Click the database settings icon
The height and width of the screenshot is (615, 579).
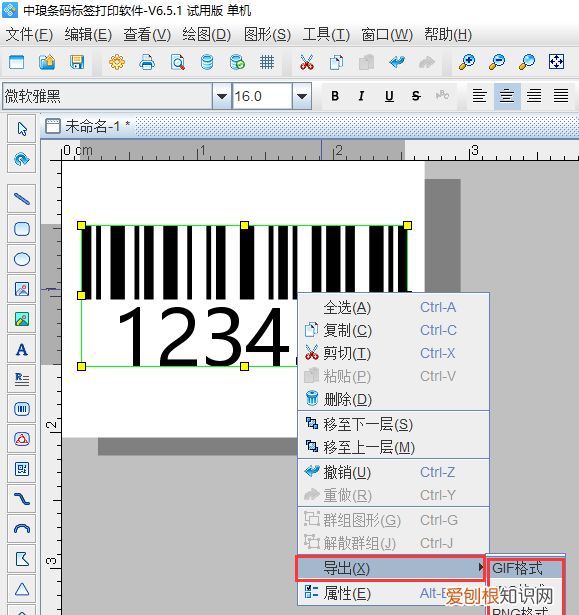[207, 62]
